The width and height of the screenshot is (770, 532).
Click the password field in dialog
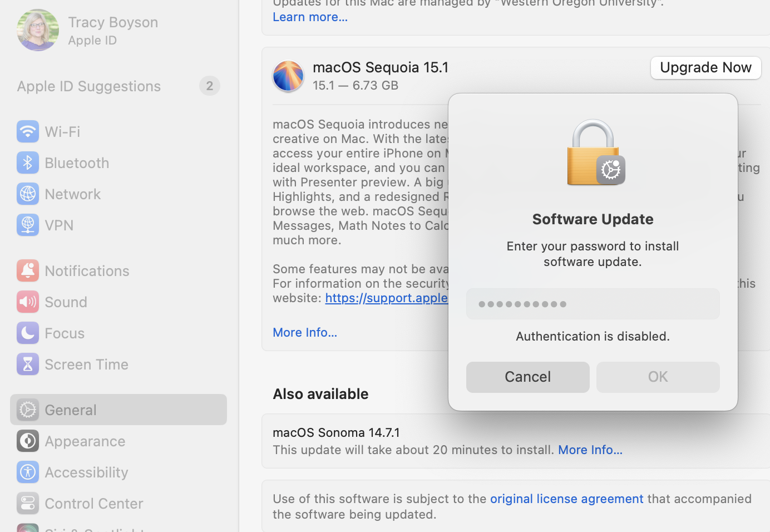[x=593, y=304]
